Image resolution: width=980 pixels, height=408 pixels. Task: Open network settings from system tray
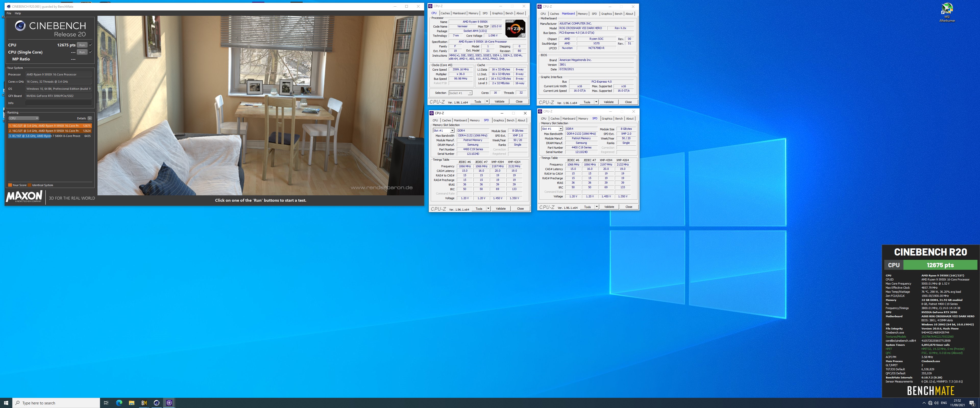(930, 403)
